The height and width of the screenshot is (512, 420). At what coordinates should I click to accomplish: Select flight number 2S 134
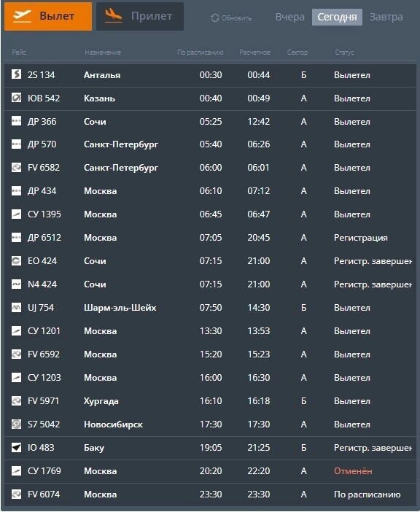pyautogui.click(x=41, y=75)
